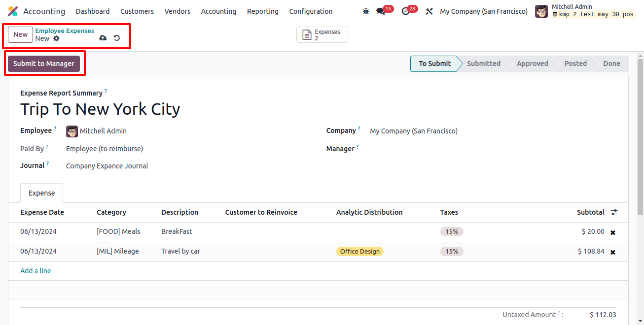The width and height of the screenshot is (644, 325).
Task: Open the Vendors menu
Action: coord(178,11)
